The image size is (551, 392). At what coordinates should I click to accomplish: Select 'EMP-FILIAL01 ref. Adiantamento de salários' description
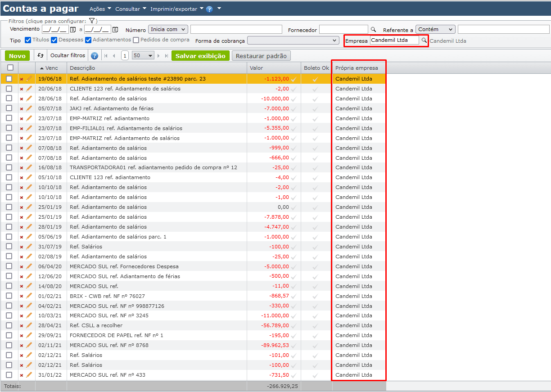point(126,128)
